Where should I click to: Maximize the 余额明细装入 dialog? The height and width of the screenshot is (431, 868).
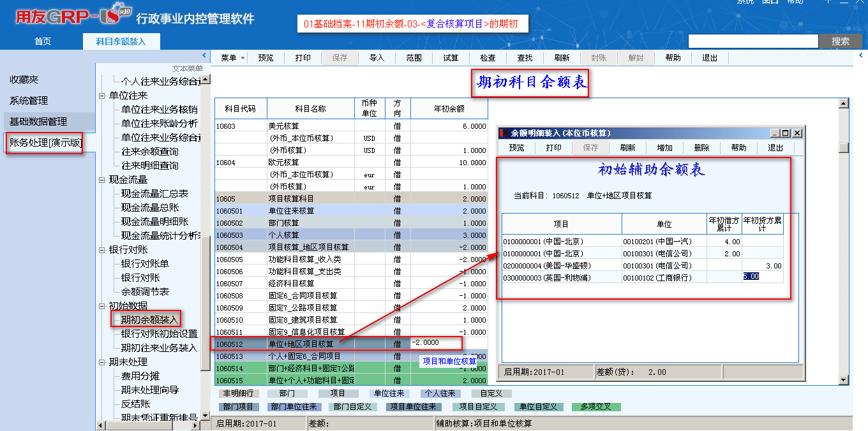786,133
